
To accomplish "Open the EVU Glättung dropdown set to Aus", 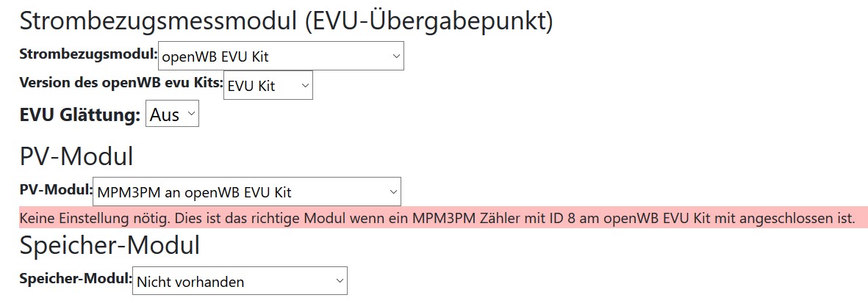I will [172, 114].
